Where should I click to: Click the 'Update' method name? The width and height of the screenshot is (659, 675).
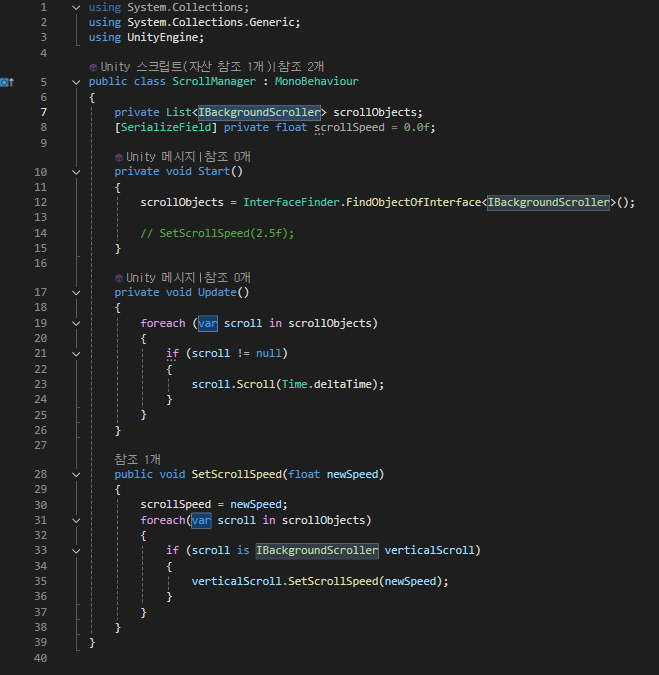tap(217, 292)
